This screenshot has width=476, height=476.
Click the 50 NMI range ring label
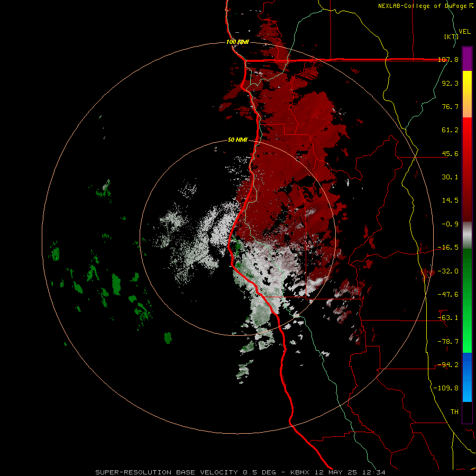[x=237, y=140]
